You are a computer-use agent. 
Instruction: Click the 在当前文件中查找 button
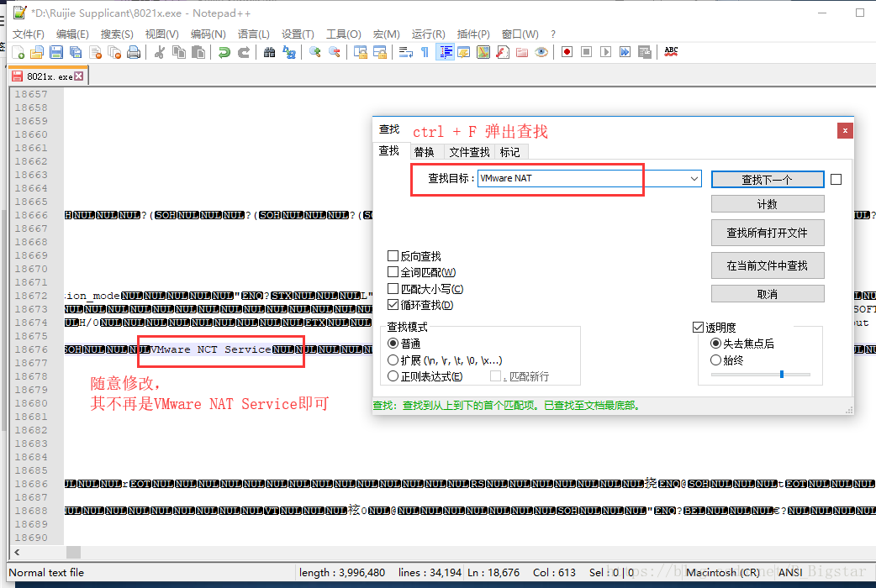pos(767,265)
